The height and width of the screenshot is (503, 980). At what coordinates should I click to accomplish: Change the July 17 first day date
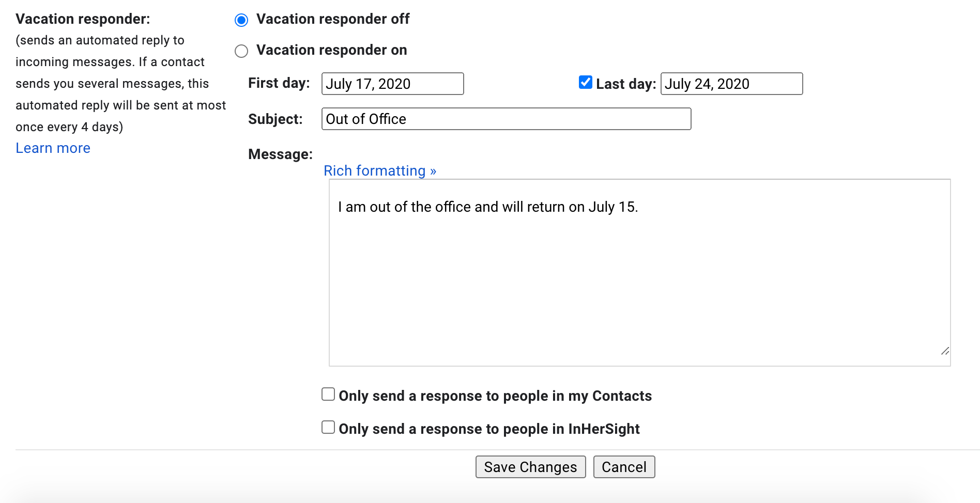click(392, 84)
